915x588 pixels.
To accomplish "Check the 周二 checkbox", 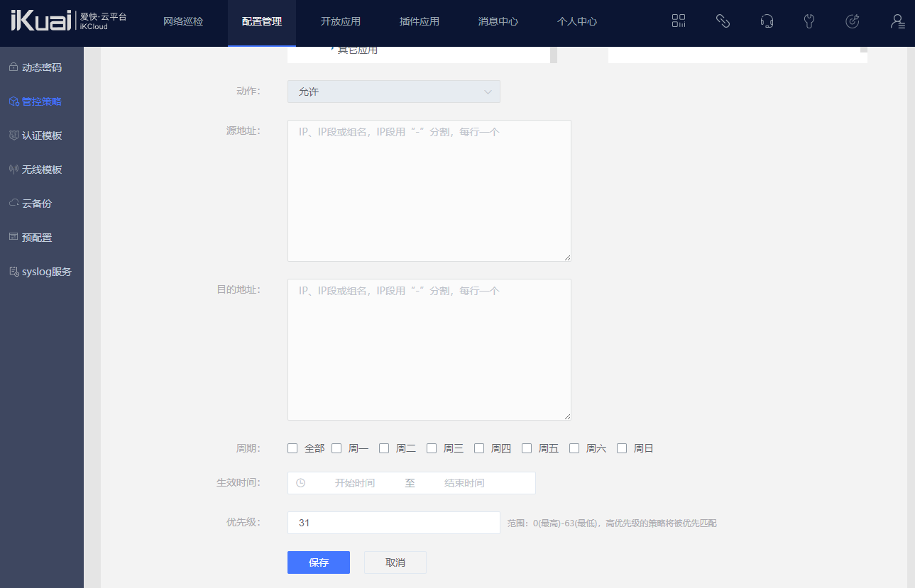I will click(x=384, y=448).
